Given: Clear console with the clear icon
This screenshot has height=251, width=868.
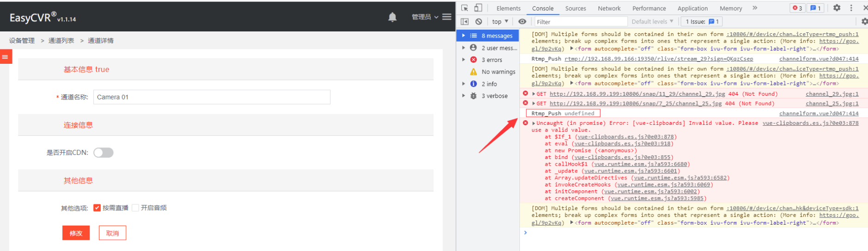Looking at the screenshot, I should click(479, 21).
